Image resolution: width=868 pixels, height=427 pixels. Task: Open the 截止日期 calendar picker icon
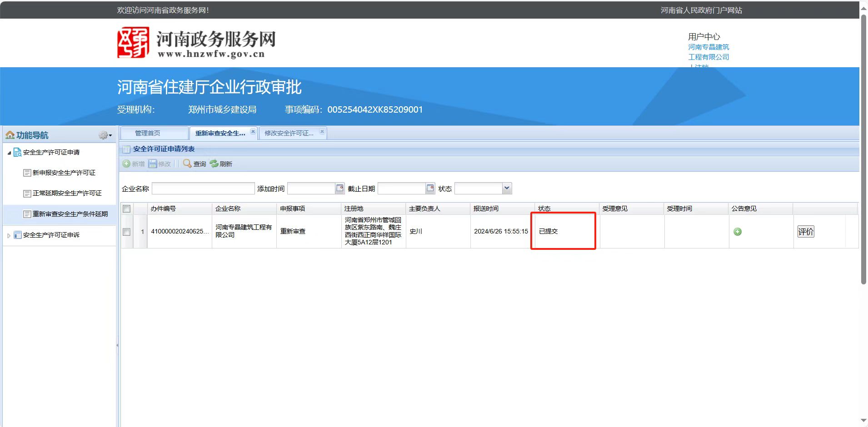pos(430,189)
